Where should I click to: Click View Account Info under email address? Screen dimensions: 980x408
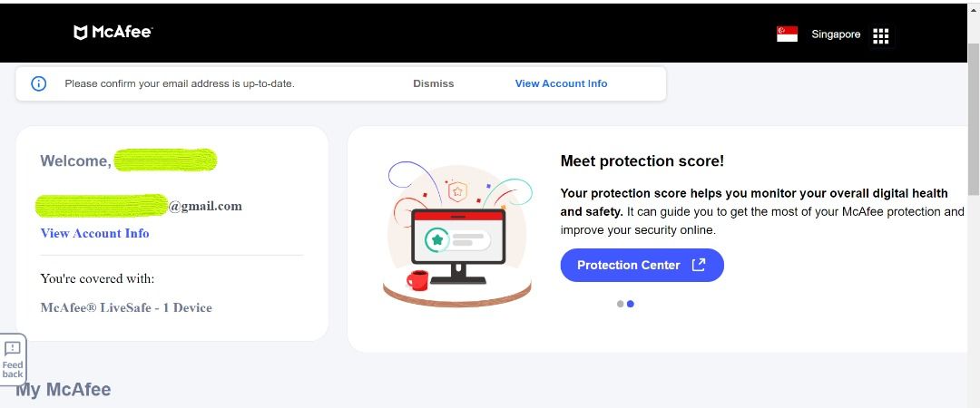95,233
